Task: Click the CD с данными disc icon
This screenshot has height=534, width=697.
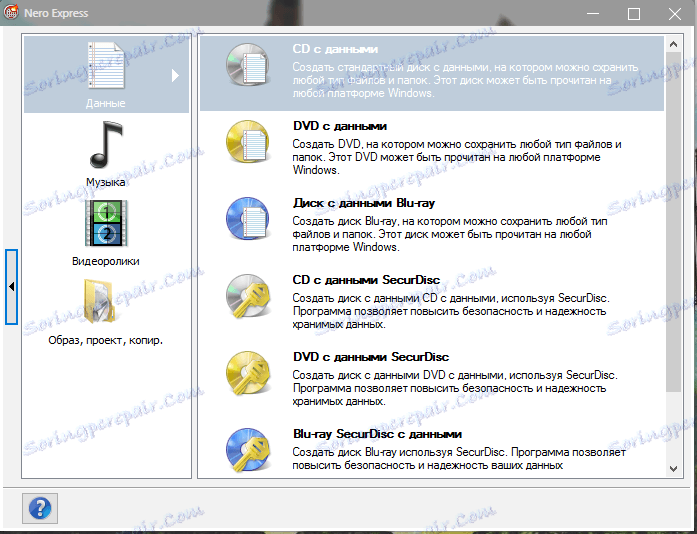Action: point(248,65)
